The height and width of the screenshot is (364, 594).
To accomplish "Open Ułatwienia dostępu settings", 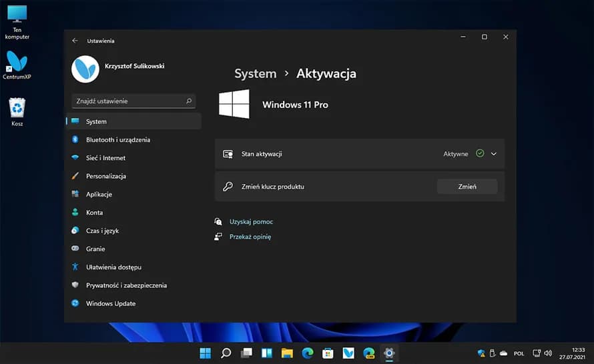I will [113, 267].
